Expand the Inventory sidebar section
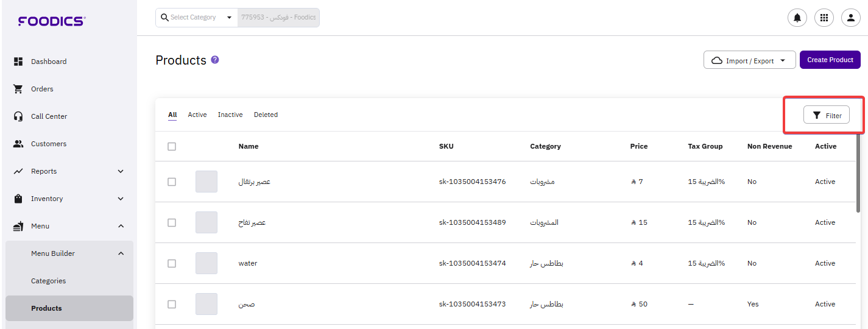The width and height of the screenshot is (868, 329). point(121,199)
